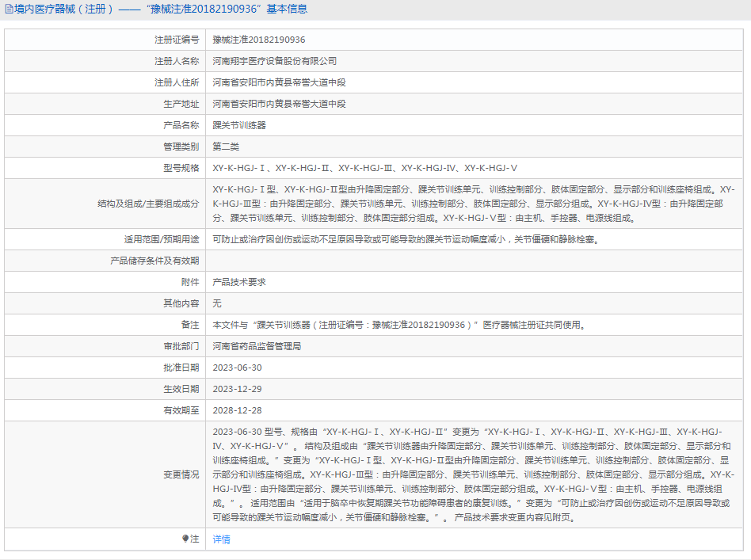This screenshot has height=560, width=751.
Task: Click the 注册人住所 address value
Action: click(279, 82)
